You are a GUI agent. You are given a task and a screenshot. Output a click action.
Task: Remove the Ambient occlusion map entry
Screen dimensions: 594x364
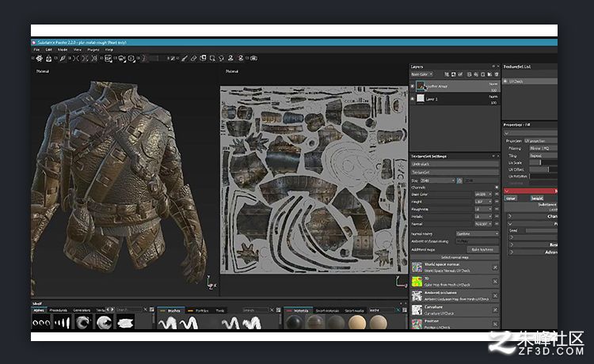pos(495,295)
